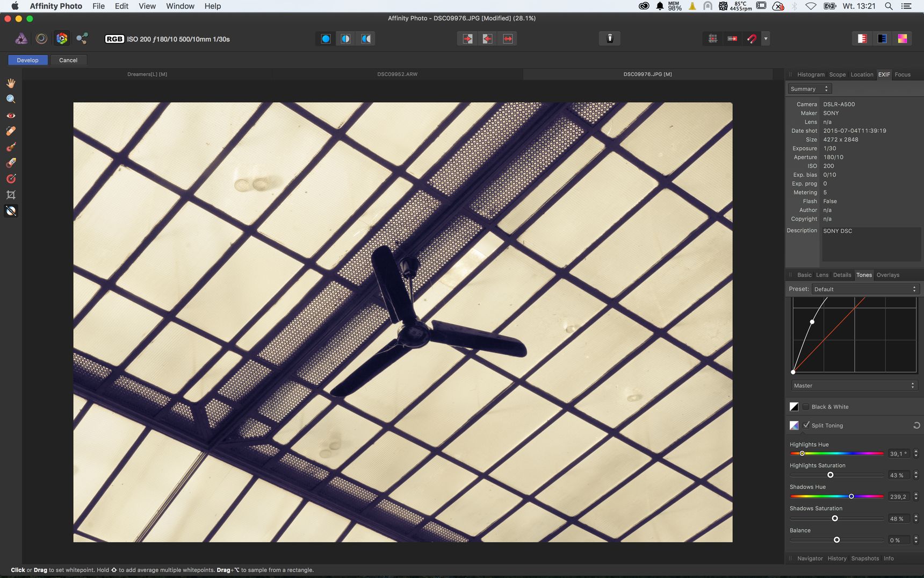Click the sync after to before icon
924x578 pixels.
pyautogui.click(x=467, y=39)
